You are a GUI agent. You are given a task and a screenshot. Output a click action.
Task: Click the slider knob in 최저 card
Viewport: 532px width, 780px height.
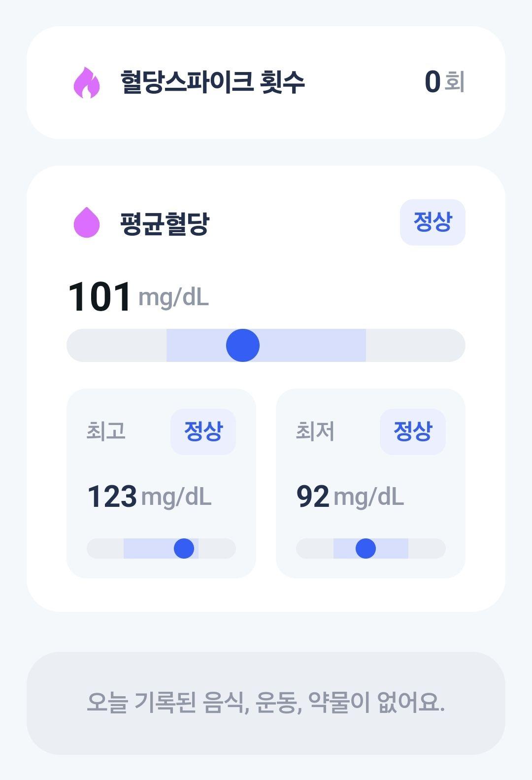coord(366,548)
